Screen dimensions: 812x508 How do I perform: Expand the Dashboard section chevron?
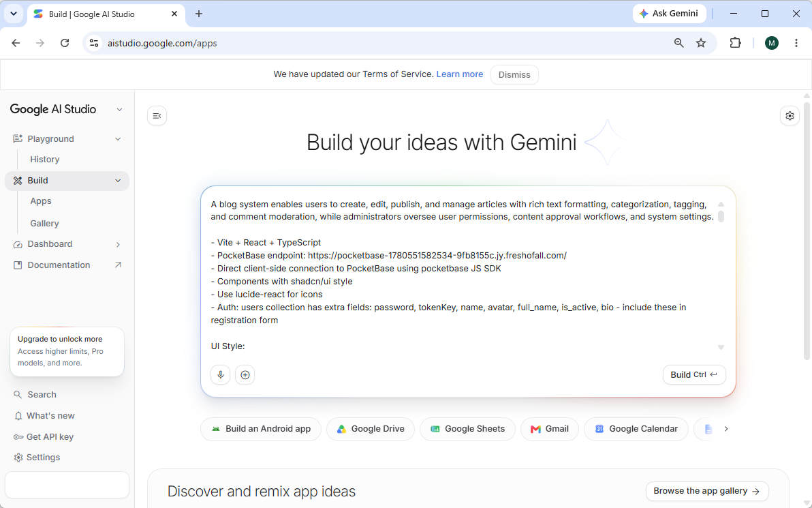click(118, 244)
